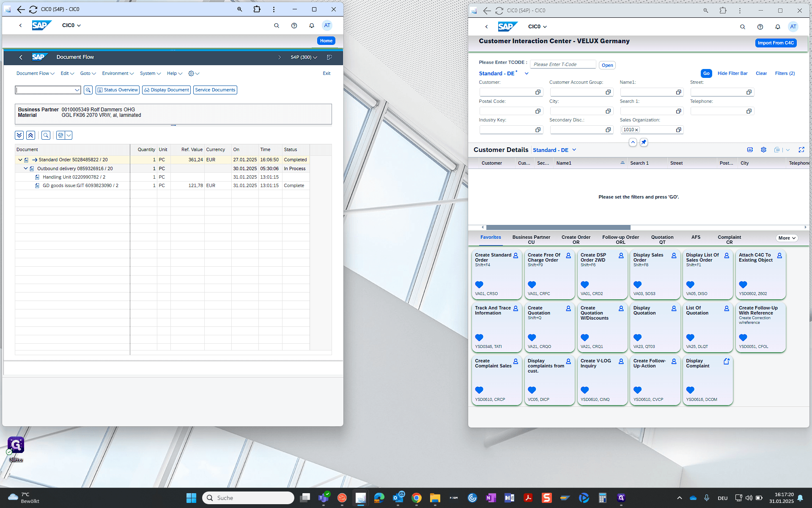Open Google Chrome from the taskbar
This screenshot has height=508, width=812.
(x=417, y=498)
